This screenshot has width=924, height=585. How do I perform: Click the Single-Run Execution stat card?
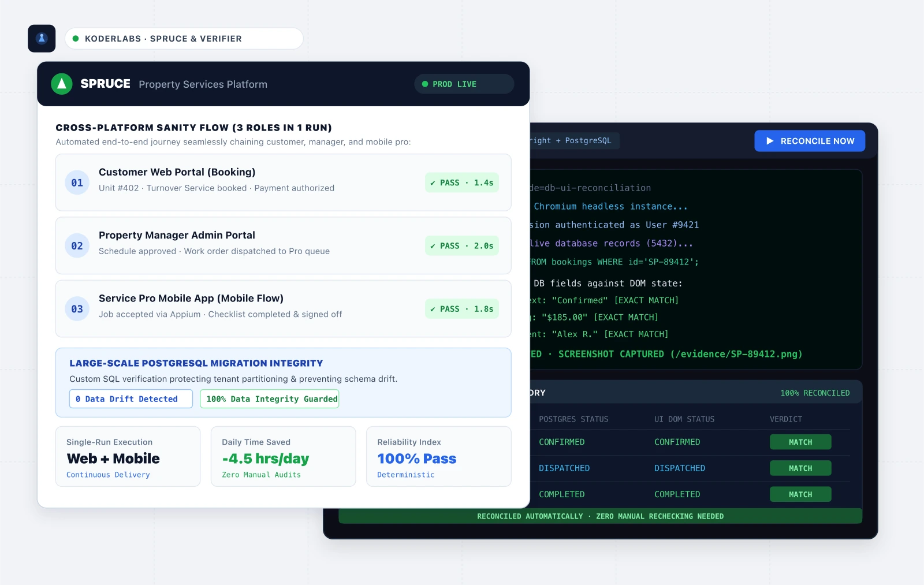(x=128, y=457)
